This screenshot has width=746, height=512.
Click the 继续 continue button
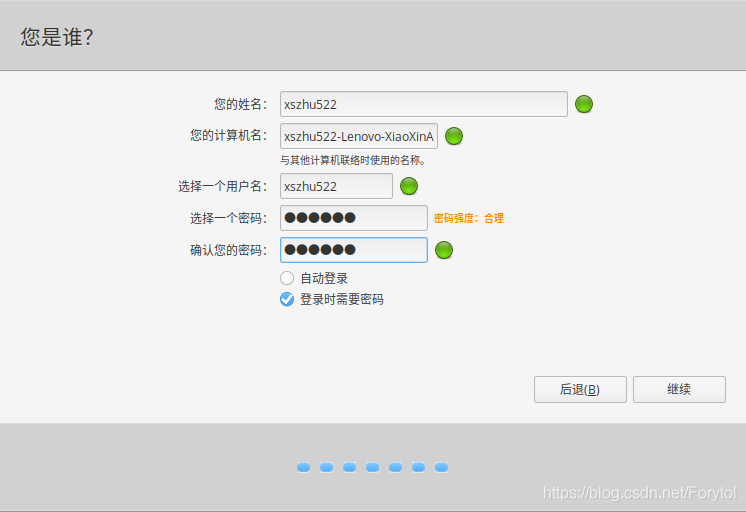pos(679,389)
